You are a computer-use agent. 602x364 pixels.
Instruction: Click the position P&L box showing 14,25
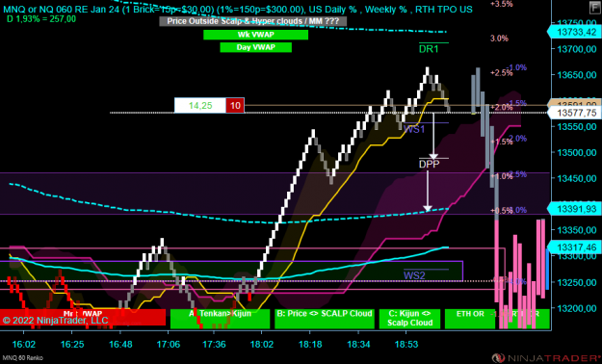click(200, 106)
